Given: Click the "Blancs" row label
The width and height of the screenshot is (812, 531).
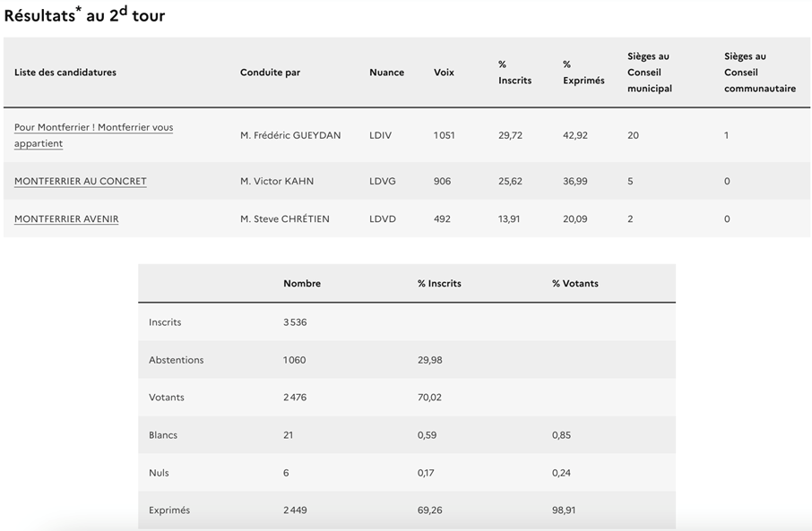Looking at the screenshot, I should [x=163, y=435].
